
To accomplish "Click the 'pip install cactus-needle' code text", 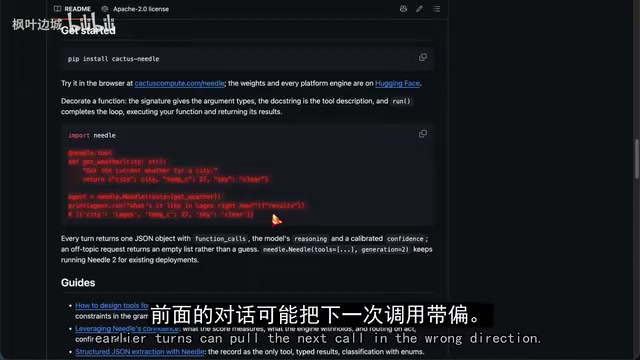I will pyautogui.click(x=113, y=59).
